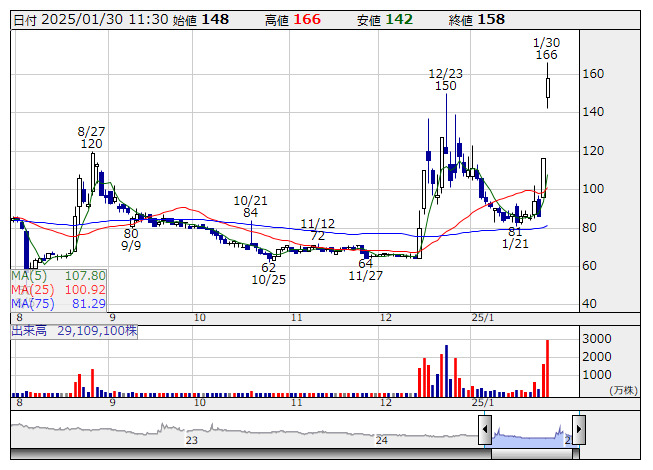Click the 160 price axis label
This screenshot has width=653, height=470.
593,74
